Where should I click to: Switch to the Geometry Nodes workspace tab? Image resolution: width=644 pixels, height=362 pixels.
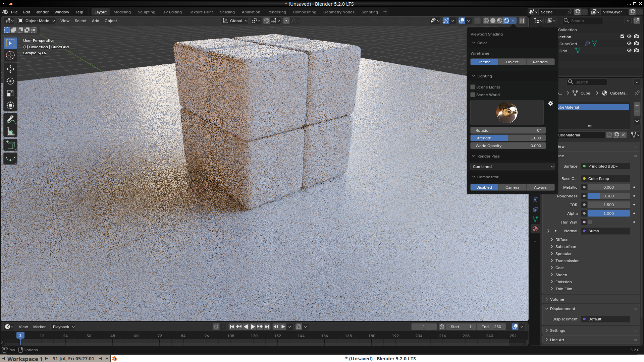click(x=339, y=12)
